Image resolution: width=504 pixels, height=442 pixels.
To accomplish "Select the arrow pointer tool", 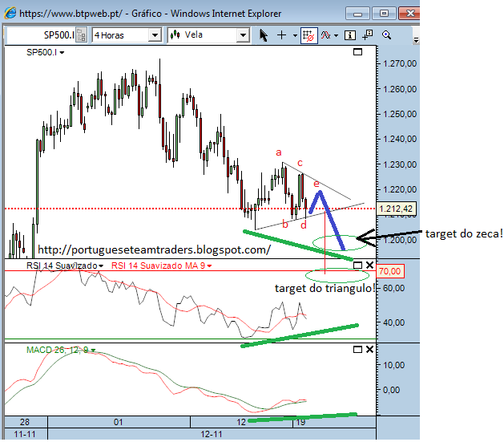I will [264, 35].
